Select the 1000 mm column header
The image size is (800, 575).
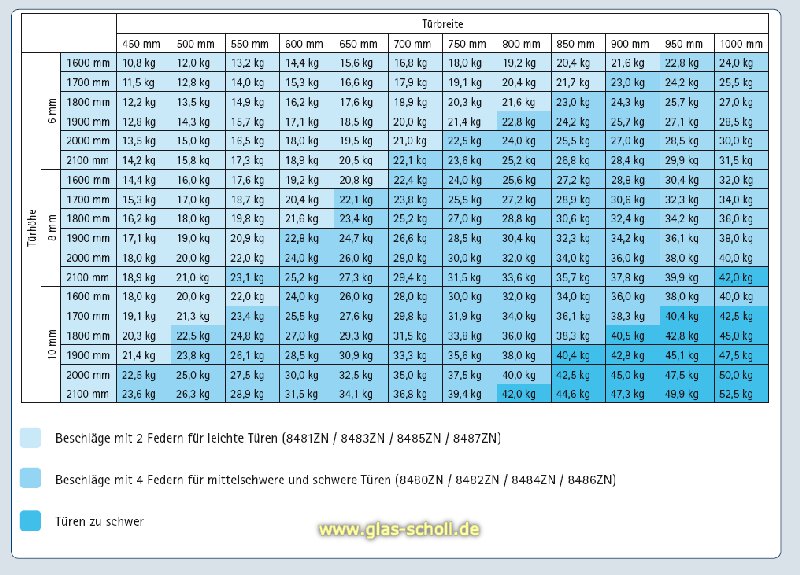[742, 43]
